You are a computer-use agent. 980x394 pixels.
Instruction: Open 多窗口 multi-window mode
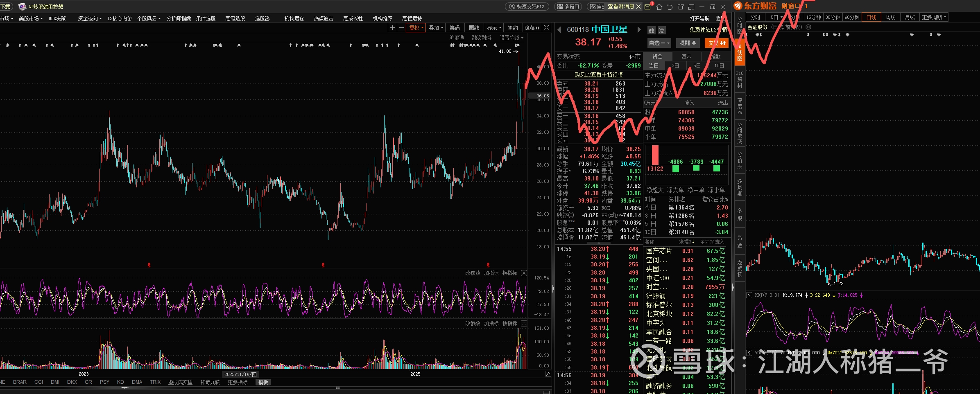tap(568, 7)
